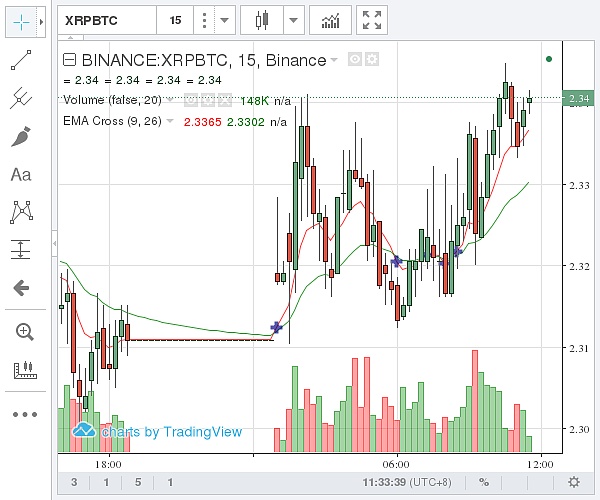Screen dimensions: 600x500
Task: Collapse the top toolbar using the small up arrow
Action: pos(70,38)
